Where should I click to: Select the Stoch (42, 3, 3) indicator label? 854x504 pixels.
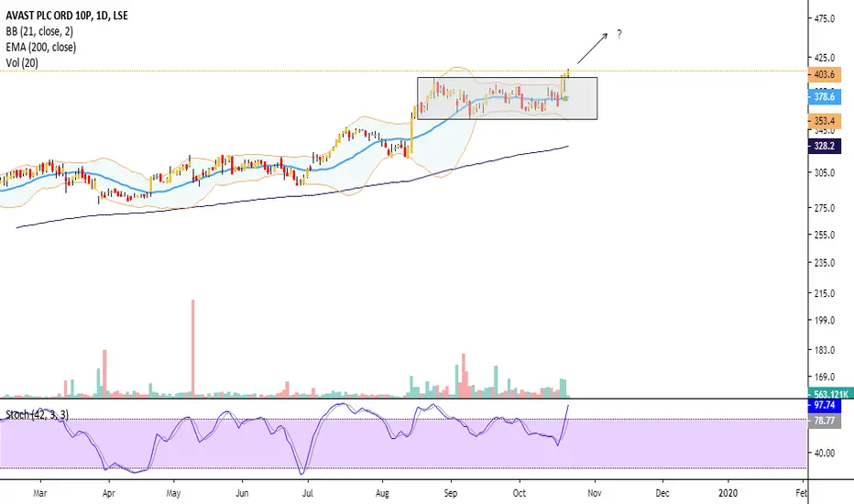click(37, 415)
